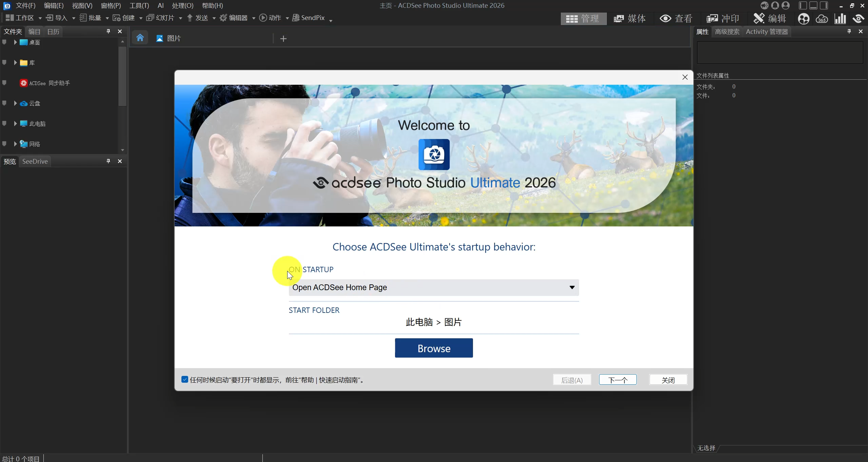The image size is (868, 462).
Task: Open the Home tab icon
Action: pyautogui.click(x=140, y=38)
